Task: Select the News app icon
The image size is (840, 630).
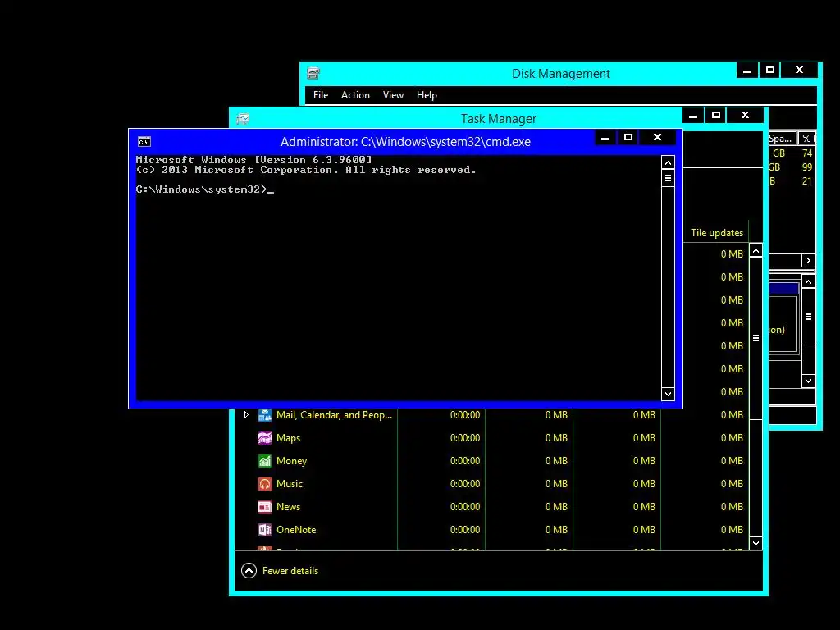Action: (x=265, y=507)
